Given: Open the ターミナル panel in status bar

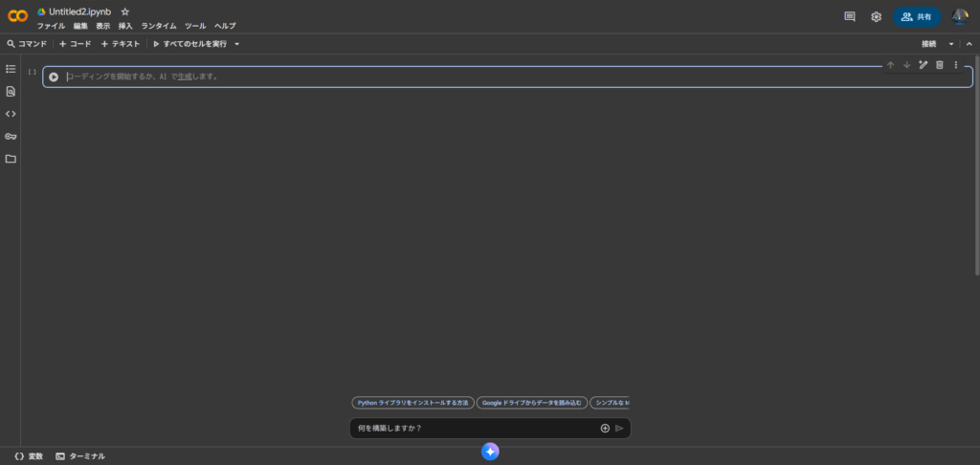Looking at the screenshot, I should click(x=80, y=456).
